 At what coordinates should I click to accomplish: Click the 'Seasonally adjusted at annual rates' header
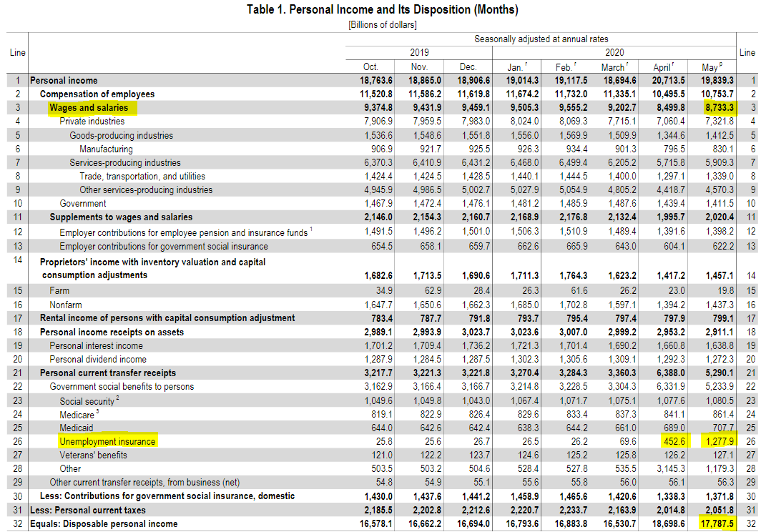(541, 39)
